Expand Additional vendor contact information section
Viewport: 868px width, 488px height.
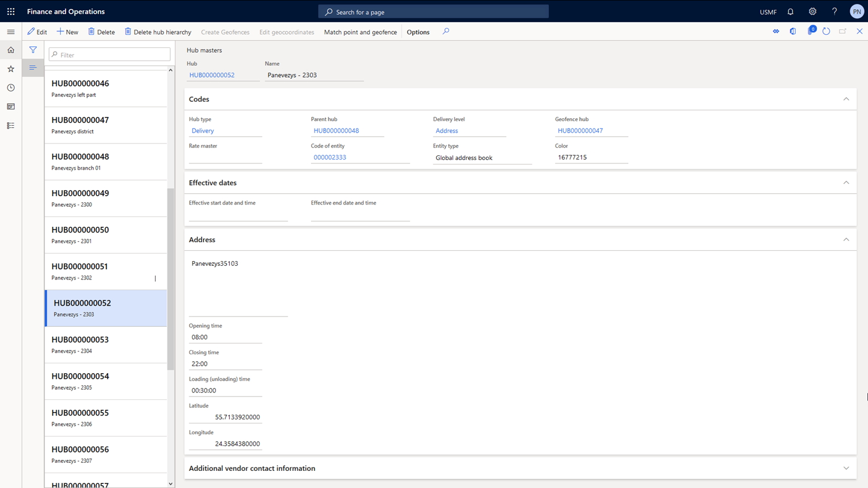coord(846,468)
